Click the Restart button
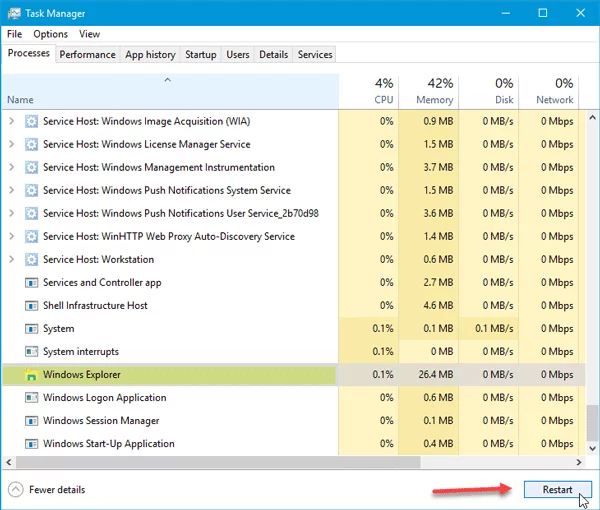 [x=558, y=489]
